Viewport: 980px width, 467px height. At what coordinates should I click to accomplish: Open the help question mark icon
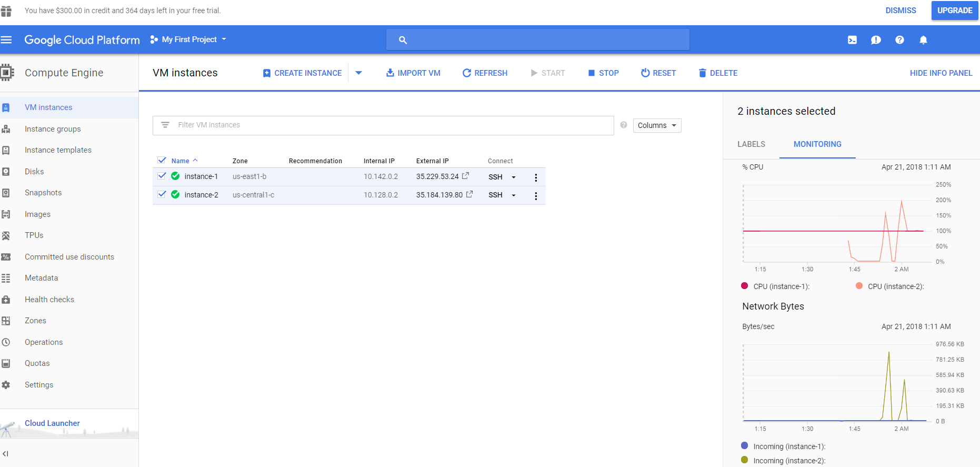click(899, 40)
